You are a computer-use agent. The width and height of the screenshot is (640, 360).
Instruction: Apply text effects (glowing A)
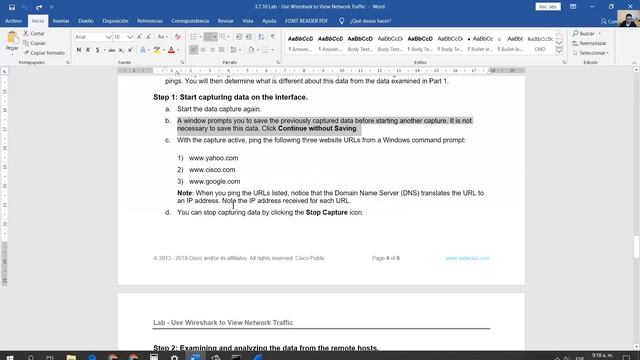point(143,50)
